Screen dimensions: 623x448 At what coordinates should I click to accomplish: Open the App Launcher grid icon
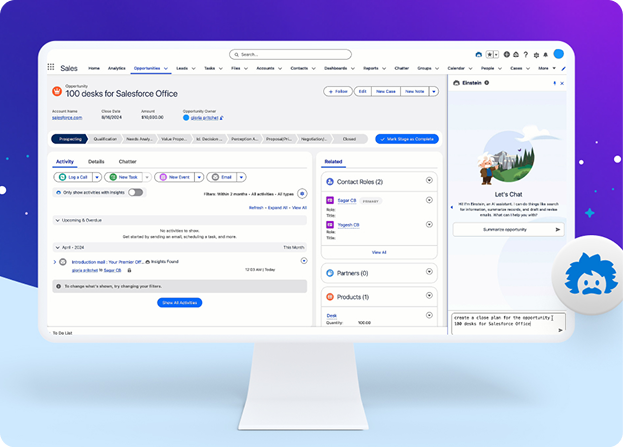pyautogui.click(x=50, y=67)
